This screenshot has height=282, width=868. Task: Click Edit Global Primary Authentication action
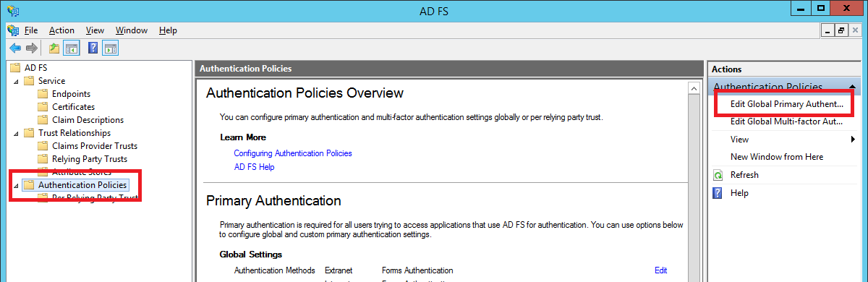point(786,104)
